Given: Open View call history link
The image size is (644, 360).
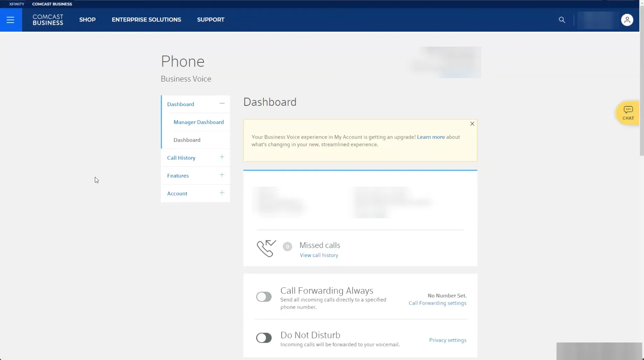Looking at the screenshot, I should 319,255.
